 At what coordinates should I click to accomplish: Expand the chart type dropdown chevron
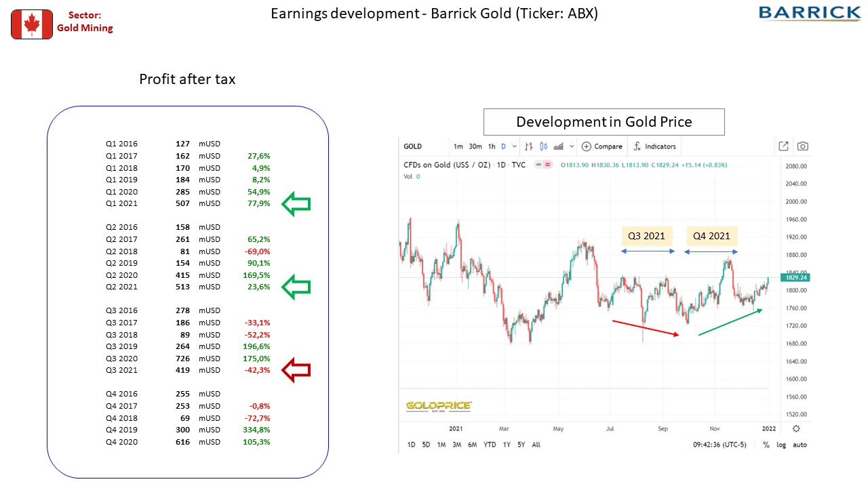pos(572,146)
